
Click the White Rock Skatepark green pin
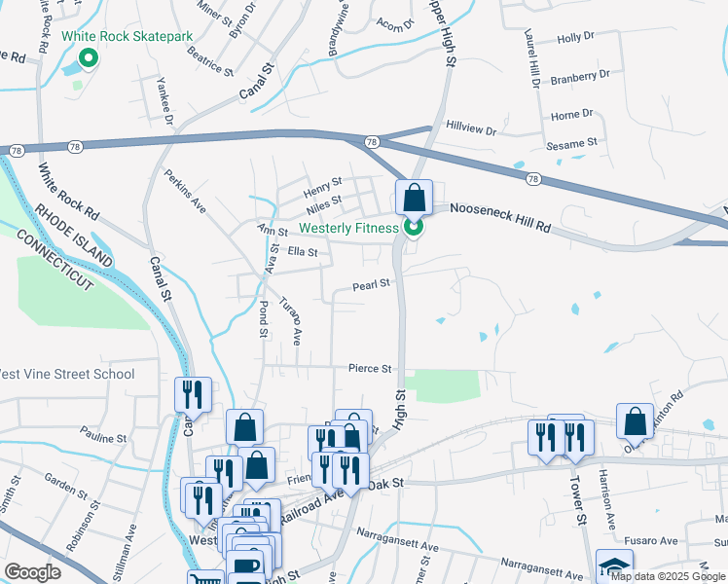click(88, 58)
